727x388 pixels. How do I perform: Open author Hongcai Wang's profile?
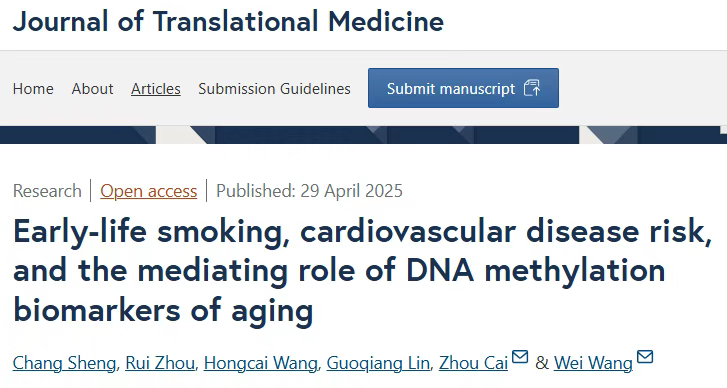261,363
